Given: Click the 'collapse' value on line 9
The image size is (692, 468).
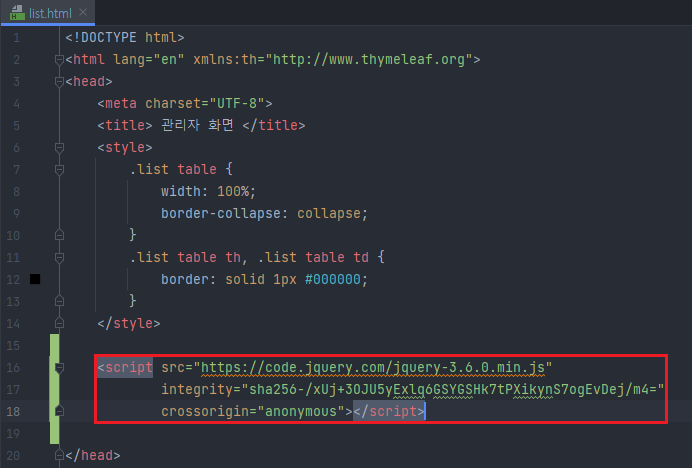Looking at the screenshot, I should click(x=329, y=214).
